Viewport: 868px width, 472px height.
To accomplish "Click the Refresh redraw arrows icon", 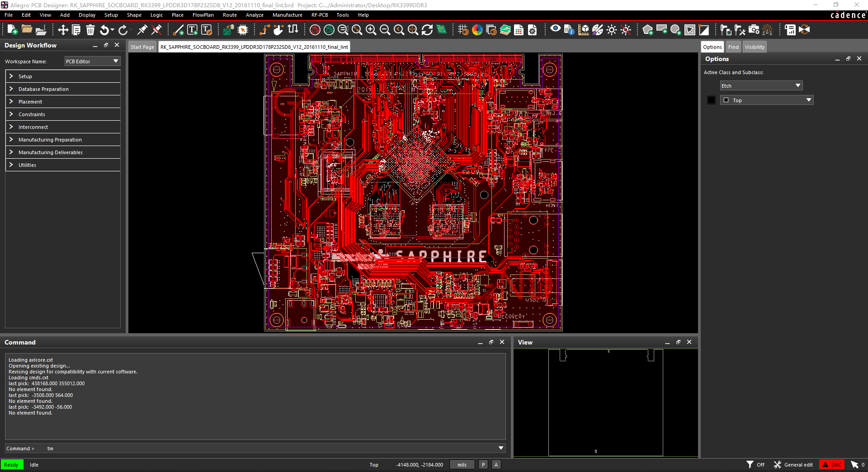I will [427, 30].
